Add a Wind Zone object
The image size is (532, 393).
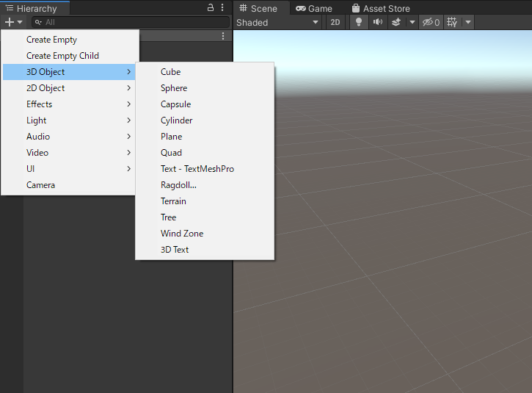coord(205,234)
